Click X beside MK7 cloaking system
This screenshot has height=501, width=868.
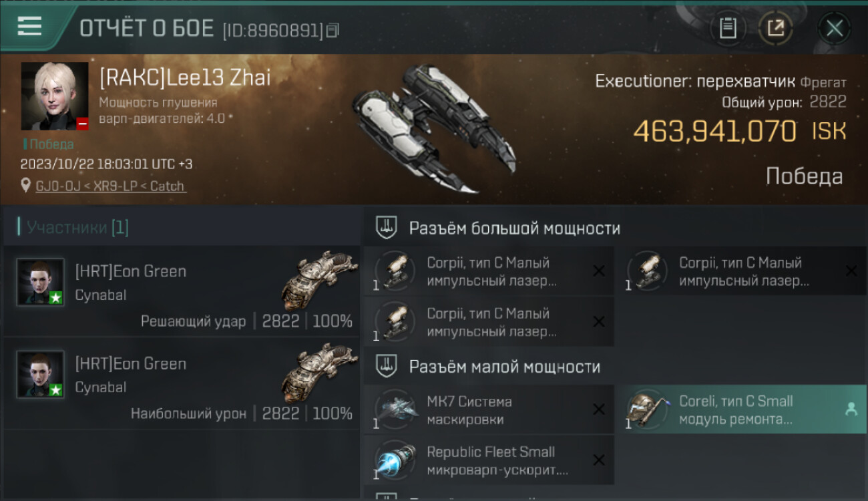click(x=599, y=409)
